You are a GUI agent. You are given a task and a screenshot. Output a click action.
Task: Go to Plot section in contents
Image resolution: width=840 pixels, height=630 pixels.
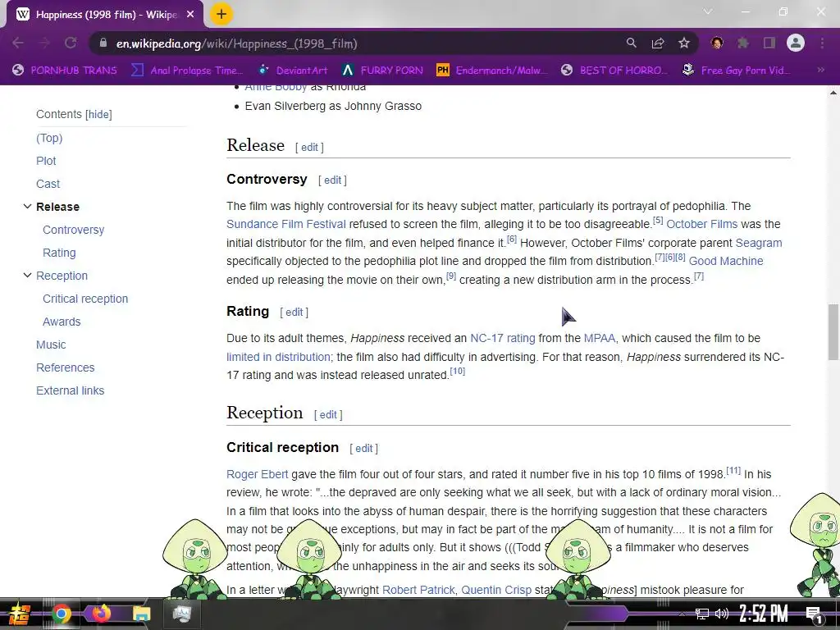(x=46, y=161)
